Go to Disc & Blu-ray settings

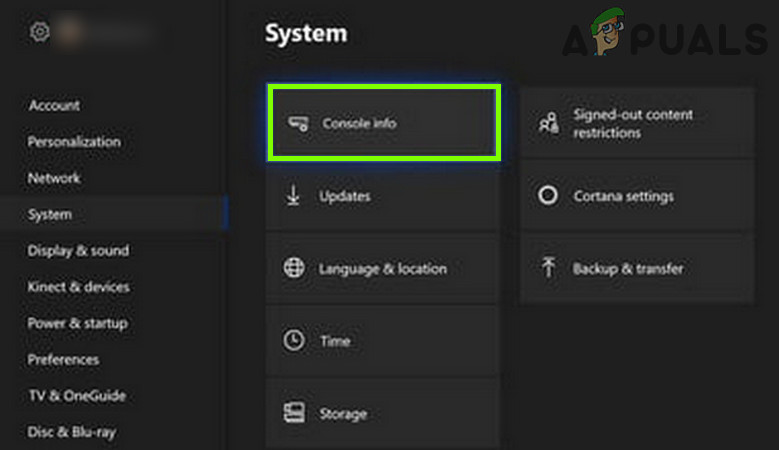point(70,432)
